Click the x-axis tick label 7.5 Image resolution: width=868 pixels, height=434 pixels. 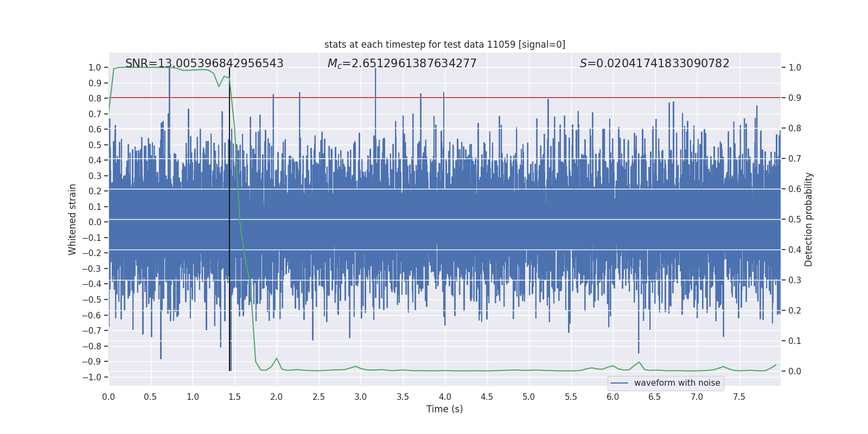pyautogui.click(x=739, y=397)
